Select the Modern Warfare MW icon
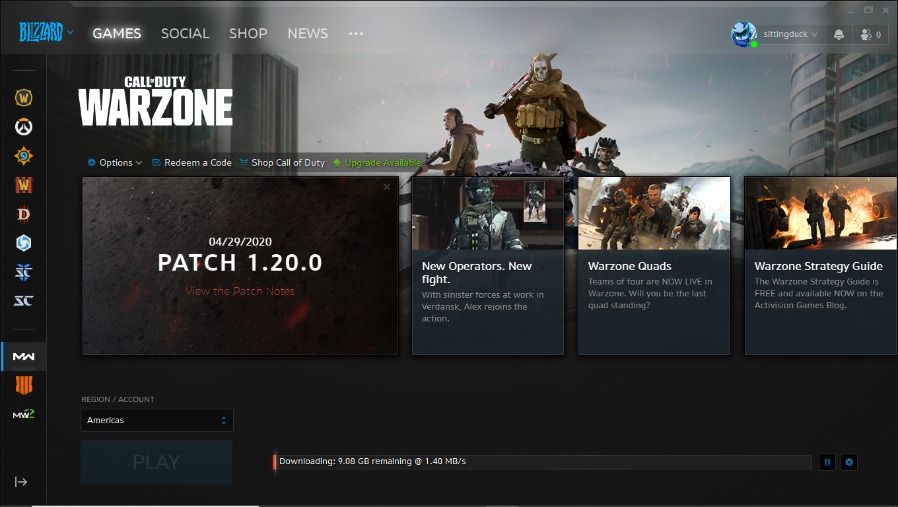The image size is (898, 507). click(x=23, y=356)
